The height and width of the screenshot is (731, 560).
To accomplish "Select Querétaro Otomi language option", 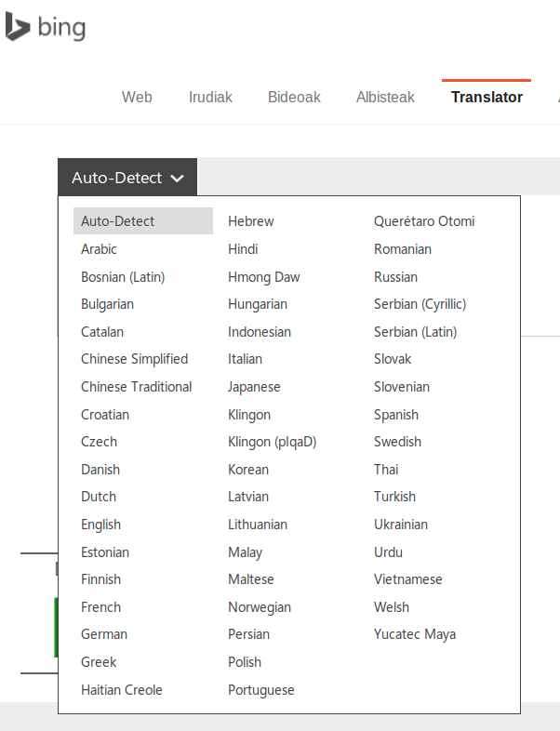I will coord(424,221).
